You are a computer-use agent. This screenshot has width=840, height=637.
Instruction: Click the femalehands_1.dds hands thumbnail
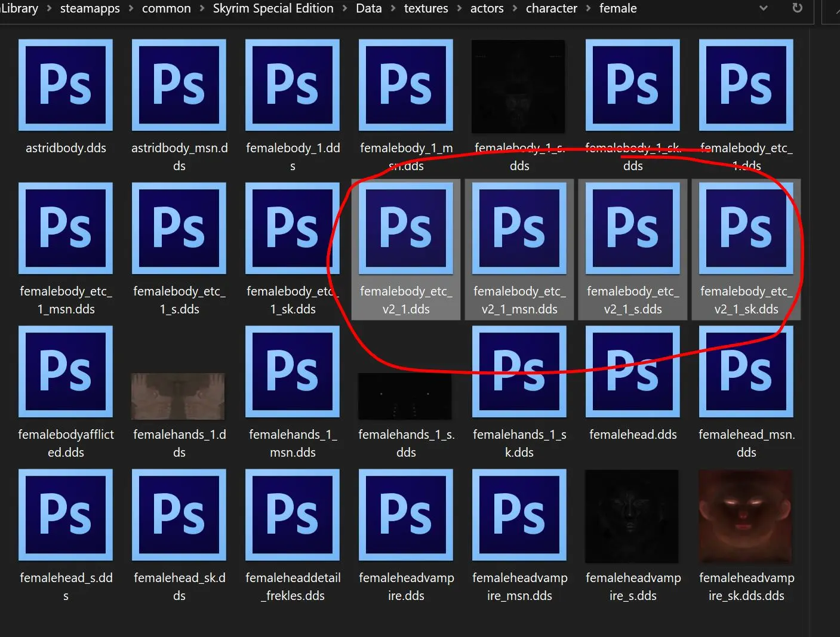click(178, 396)
